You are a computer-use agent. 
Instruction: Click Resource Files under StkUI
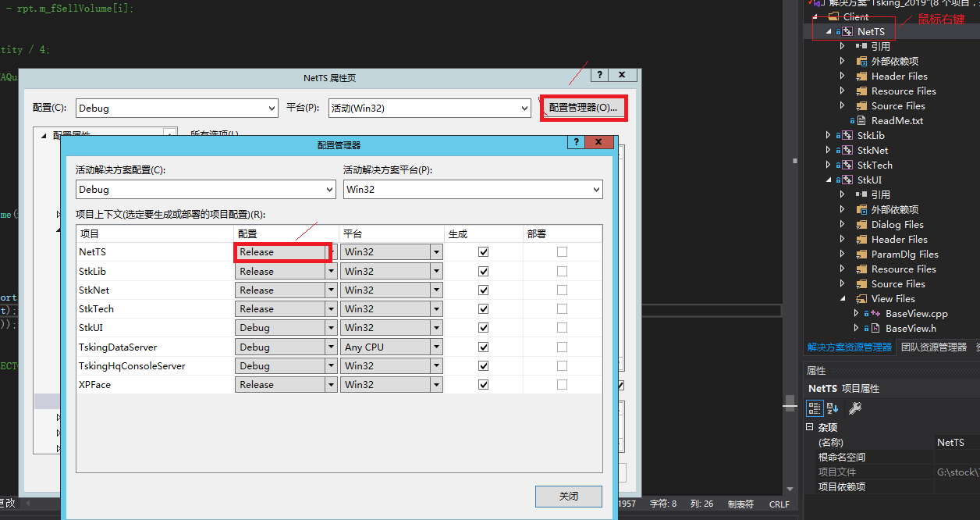coord(904,269)
